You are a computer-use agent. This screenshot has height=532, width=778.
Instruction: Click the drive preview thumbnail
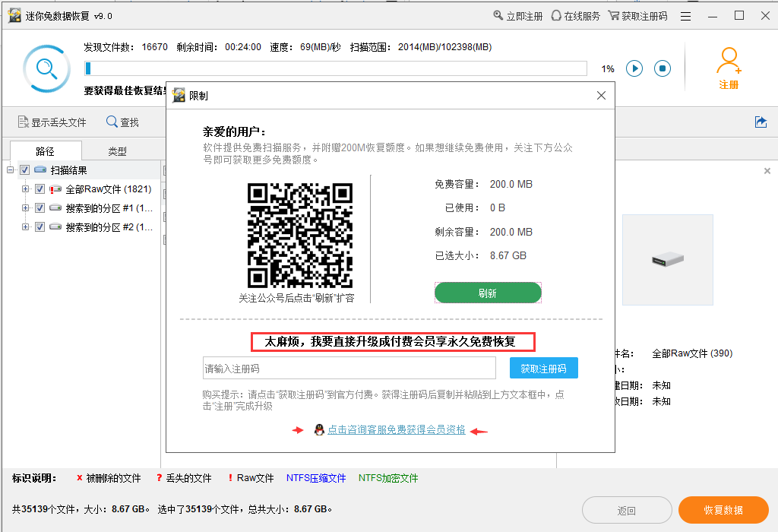[668, 260]
